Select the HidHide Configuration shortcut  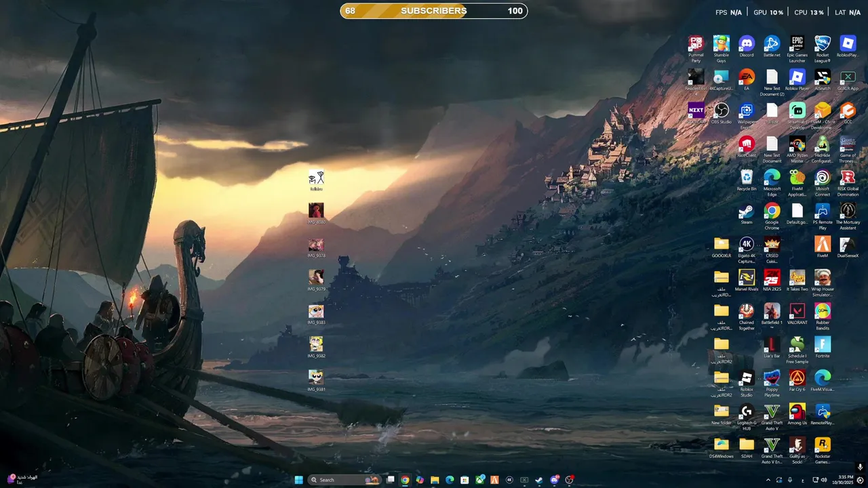(x=823, y=148)
